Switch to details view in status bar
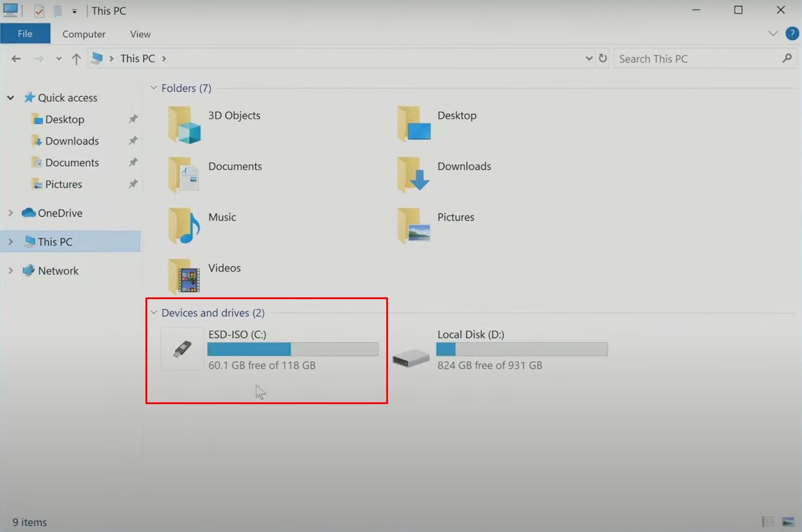The height and width of the screenshot is (532, 802). (768, 521)
